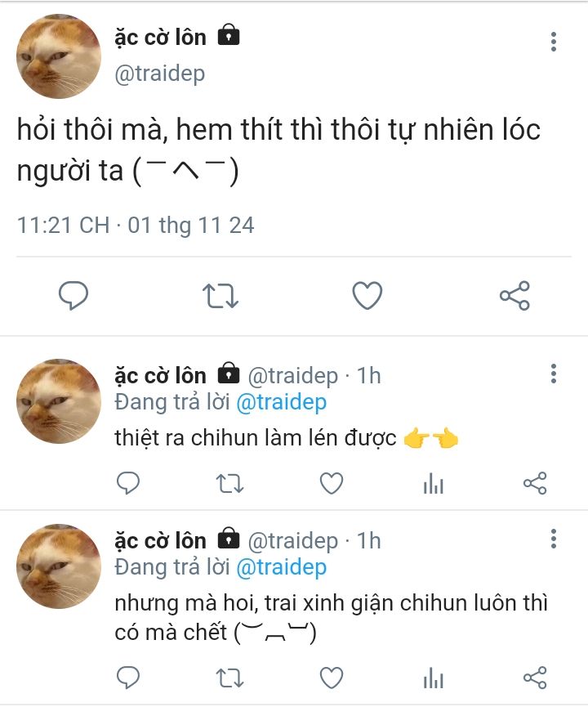Reply to the 'thiệt ra chihun' tweet
588x707 pixels.
[128, 483]
